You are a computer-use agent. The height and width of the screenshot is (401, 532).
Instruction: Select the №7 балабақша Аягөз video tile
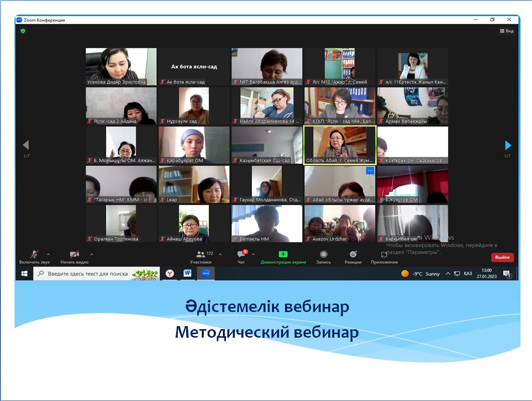[267, 67]
